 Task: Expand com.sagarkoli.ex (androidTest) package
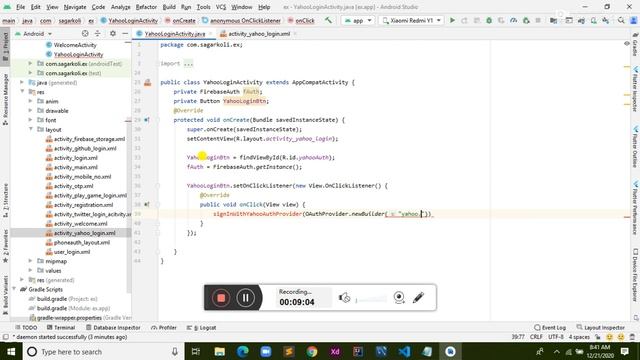pyautogui.click(x=30, y=64)
